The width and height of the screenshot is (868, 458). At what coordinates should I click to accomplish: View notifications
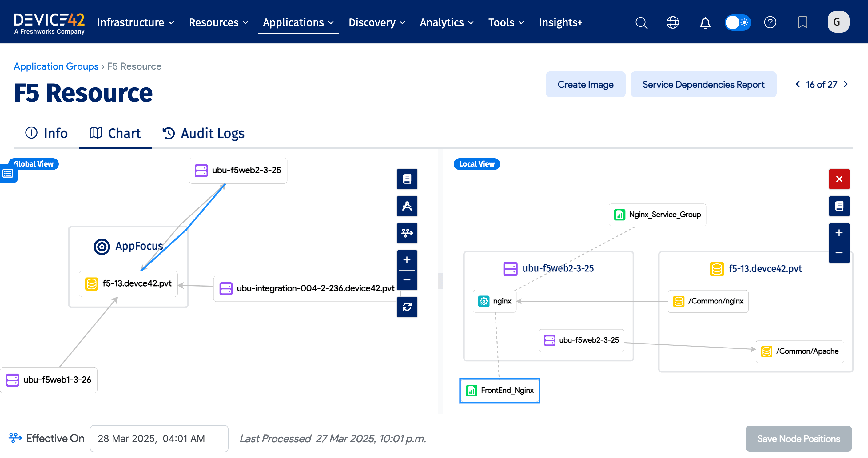pos(705,22)
